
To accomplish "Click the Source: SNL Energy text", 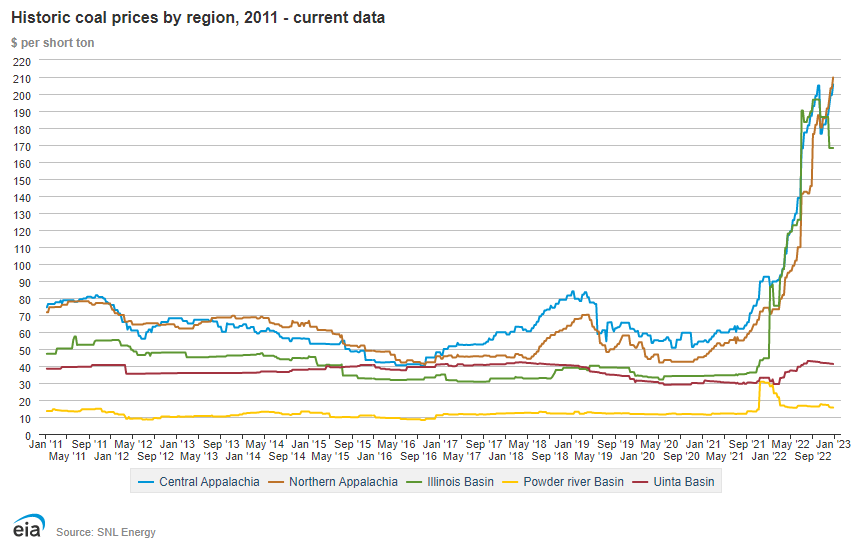I will point(106,532).
